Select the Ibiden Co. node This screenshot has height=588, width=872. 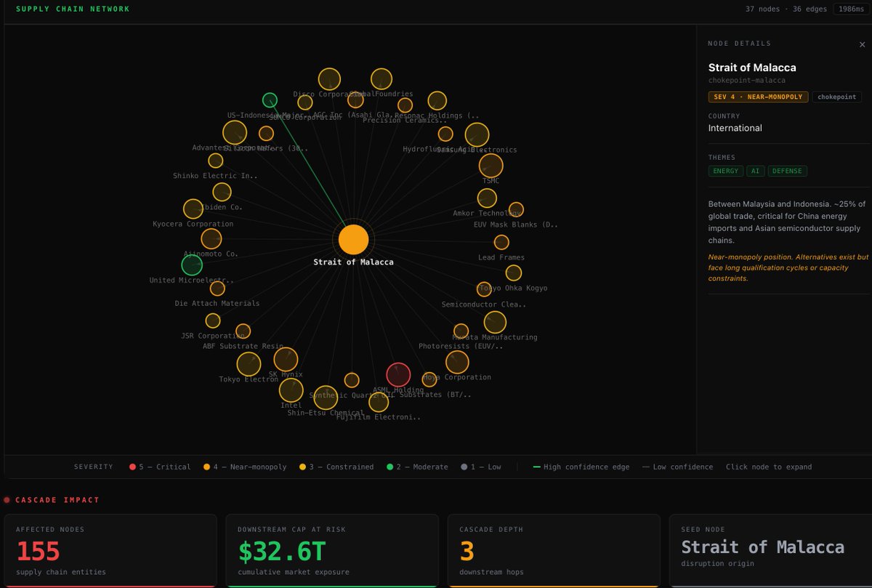[x=222, y=192]
